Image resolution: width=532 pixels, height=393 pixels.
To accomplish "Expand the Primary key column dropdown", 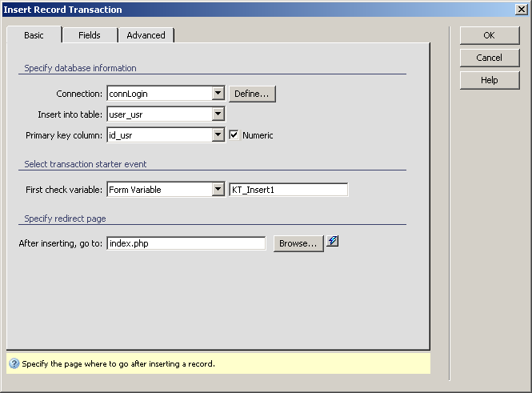I will pyautogui.click(x=218, y=135).
